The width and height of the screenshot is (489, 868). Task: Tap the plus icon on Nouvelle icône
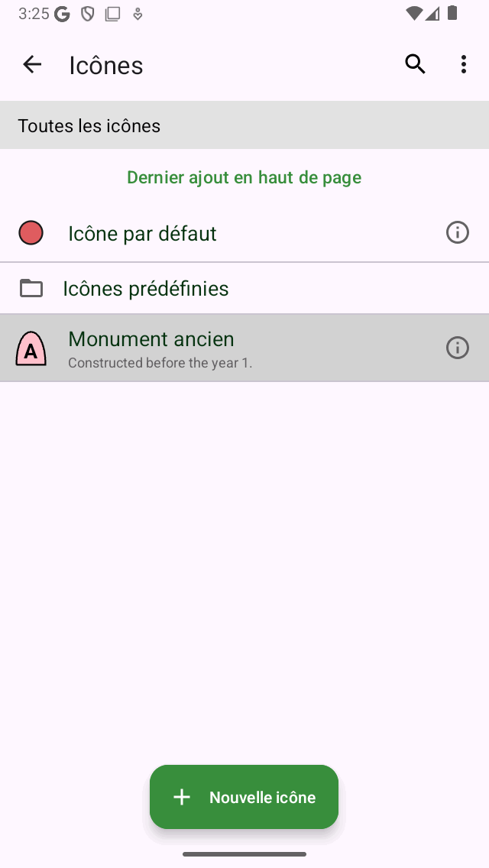182,798
